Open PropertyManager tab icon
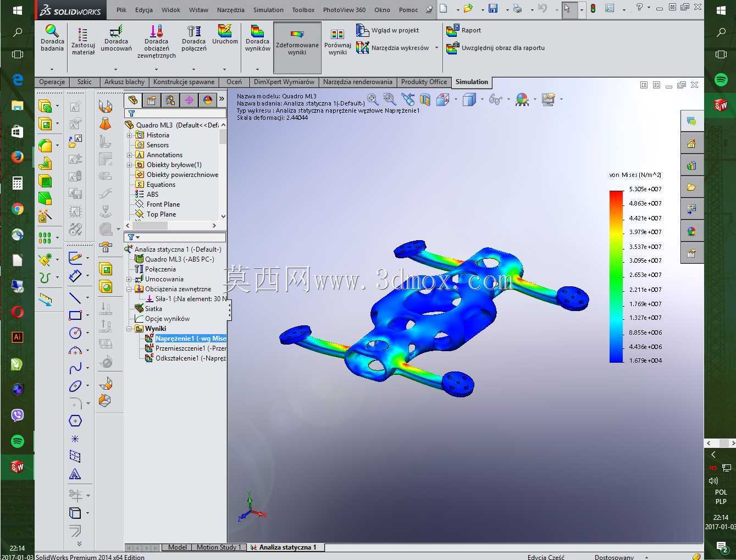Viewport: 736px width, 560px height. [151, 100]
